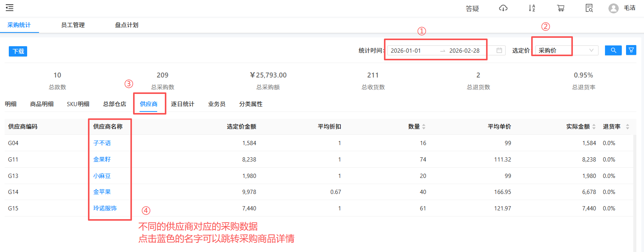The height and width of the screenshot is (252, 644).
Task: Collapse the sidebar menu icon
Action: [10, 8]
